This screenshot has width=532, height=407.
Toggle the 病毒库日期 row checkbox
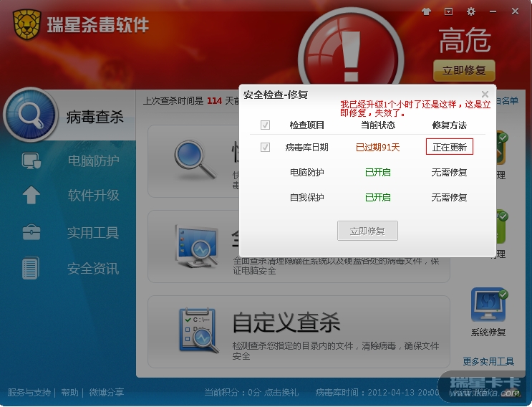tap(265, 148)
